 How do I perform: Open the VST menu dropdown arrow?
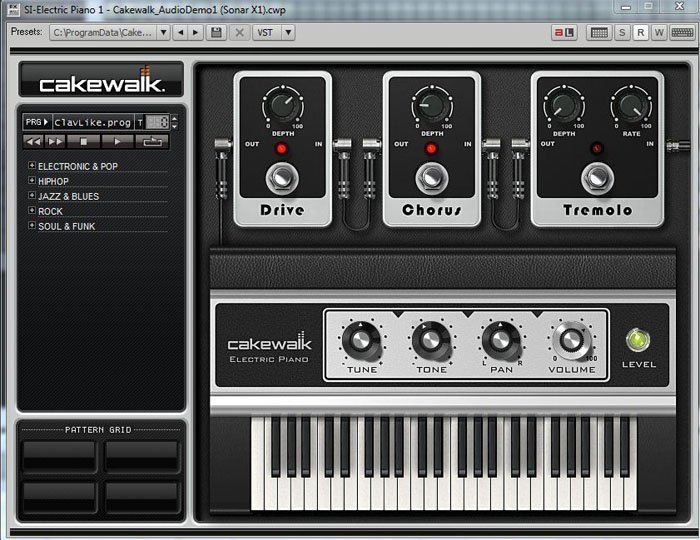[x=288, y=33]
